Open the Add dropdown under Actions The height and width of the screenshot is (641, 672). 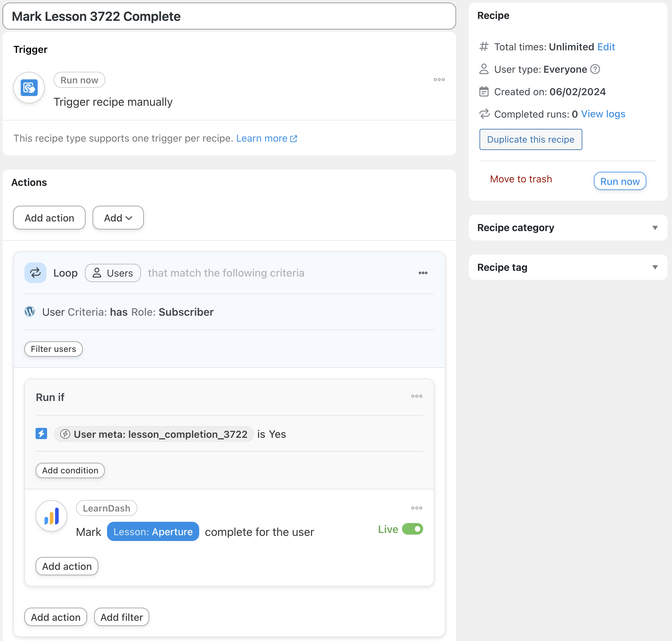click(x=118, y=218)
